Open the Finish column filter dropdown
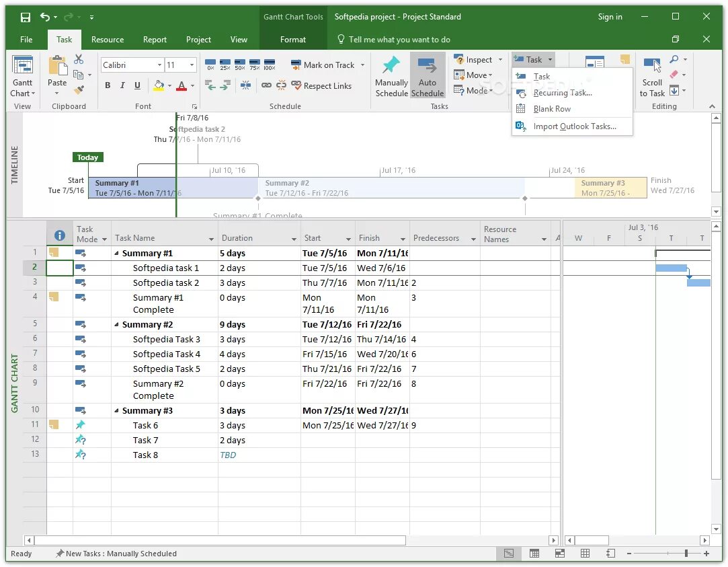 403,239
